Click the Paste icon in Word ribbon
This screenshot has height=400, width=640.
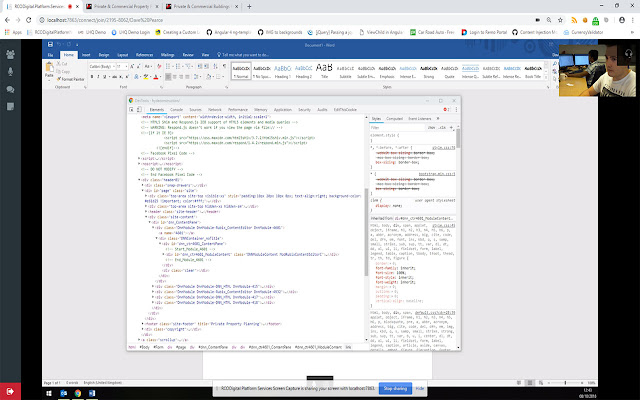tap(49, 67)
